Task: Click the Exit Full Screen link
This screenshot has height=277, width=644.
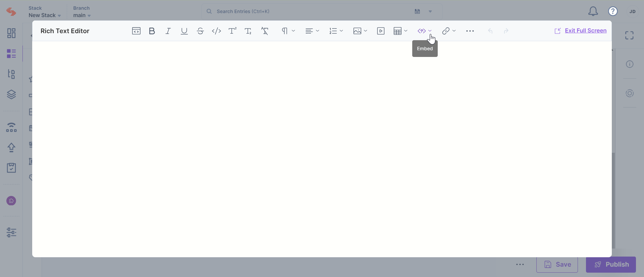Action: [585, 30]
